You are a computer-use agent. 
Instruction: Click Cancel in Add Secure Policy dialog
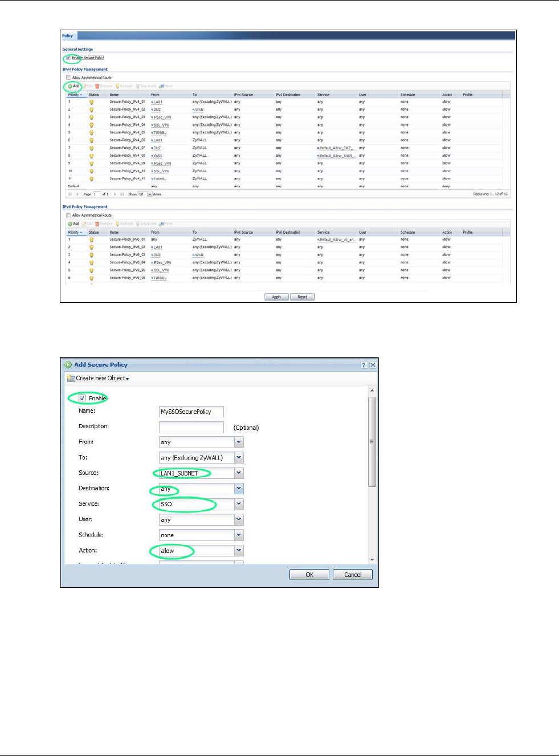point(353,575)
